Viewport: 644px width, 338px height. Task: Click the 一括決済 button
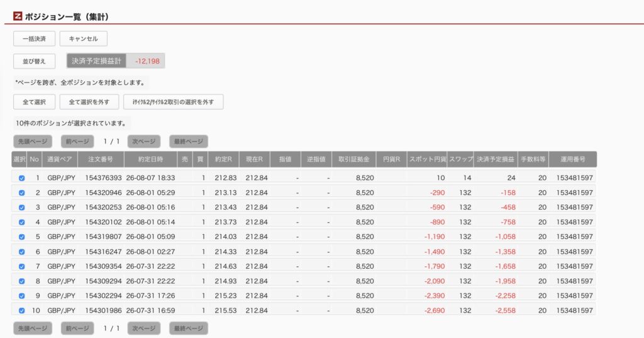coord(34,38)
